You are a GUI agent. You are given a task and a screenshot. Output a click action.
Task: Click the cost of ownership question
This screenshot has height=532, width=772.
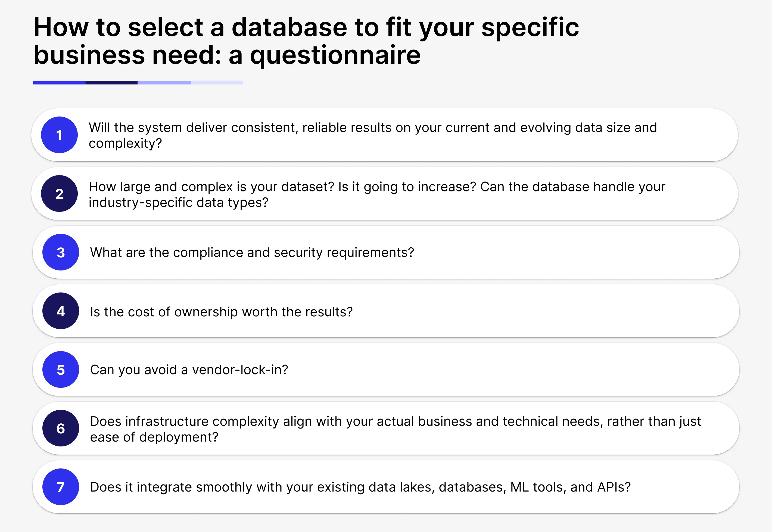[x=221, y=312]
